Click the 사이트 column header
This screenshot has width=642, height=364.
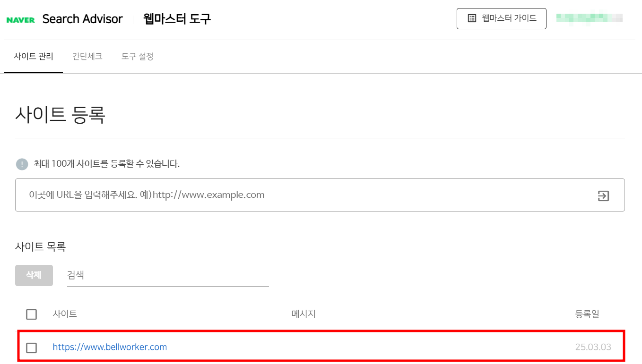coord(65,314)
